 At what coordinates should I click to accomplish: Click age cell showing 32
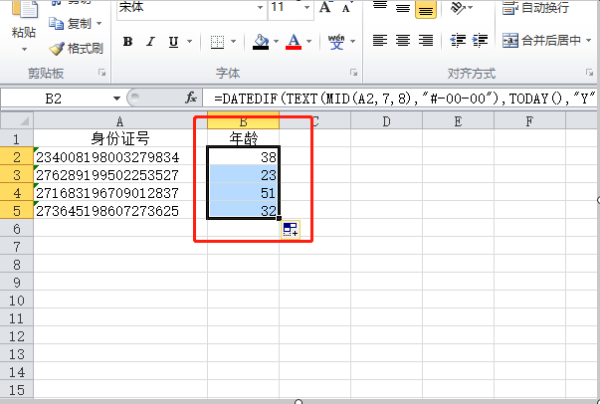tap(243, 210)
